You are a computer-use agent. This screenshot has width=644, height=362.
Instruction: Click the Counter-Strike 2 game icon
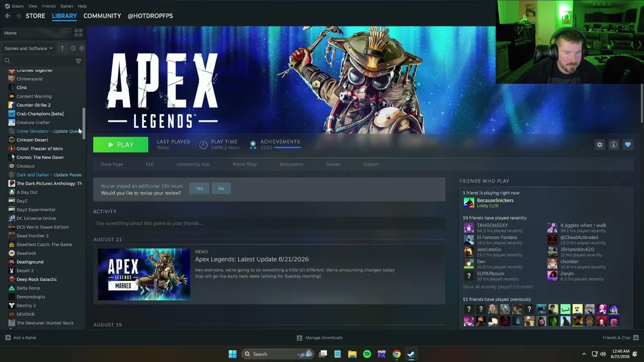(12, 105)
